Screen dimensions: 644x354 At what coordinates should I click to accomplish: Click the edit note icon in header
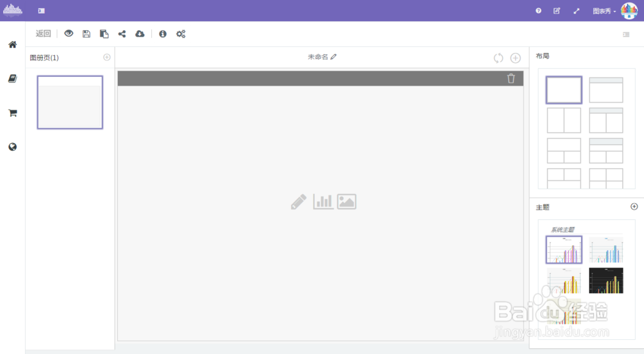pos(557,11)
